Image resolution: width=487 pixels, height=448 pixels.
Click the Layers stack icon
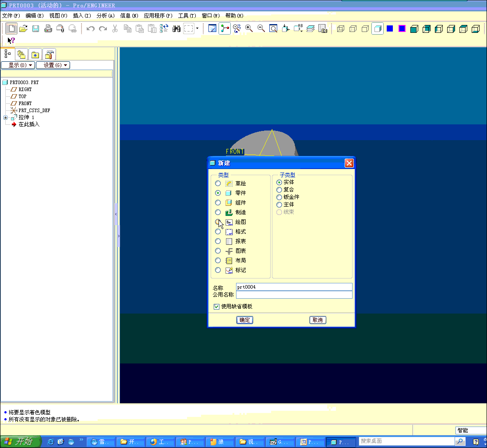tap(311, 28)
